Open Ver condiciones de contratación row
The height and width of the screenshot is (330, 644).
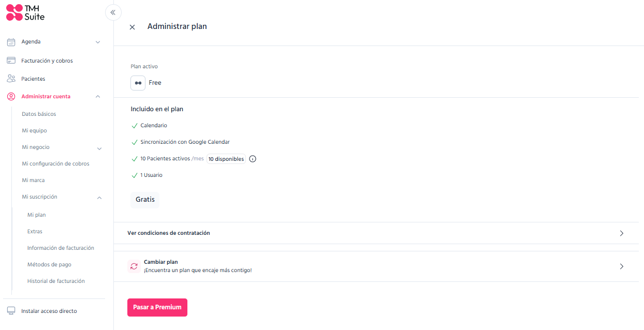(x=376, y=233)
